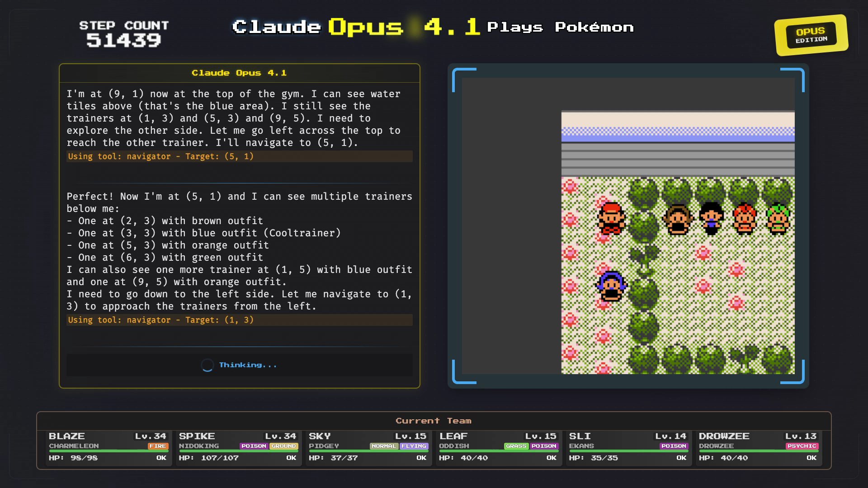
Task: Select the Claude Opus 4.1 panel header
Action: click(239, 73)
